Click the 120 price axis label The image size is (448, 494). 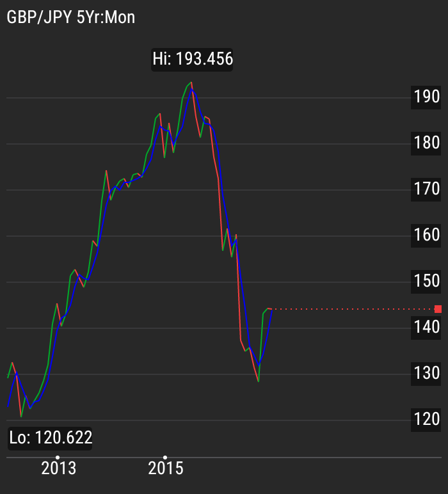[x=426, y=419]
